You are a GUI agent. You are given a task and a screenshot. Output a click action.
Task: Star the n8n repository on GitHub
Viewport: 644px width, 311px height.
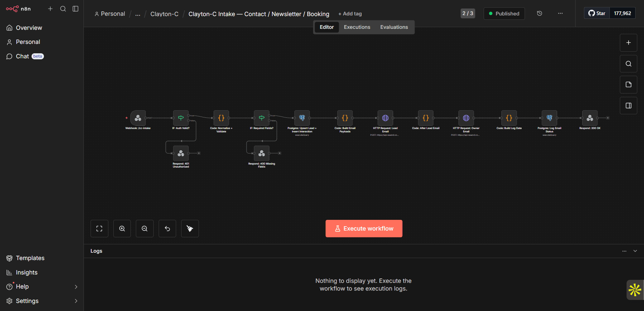[597, 13]
